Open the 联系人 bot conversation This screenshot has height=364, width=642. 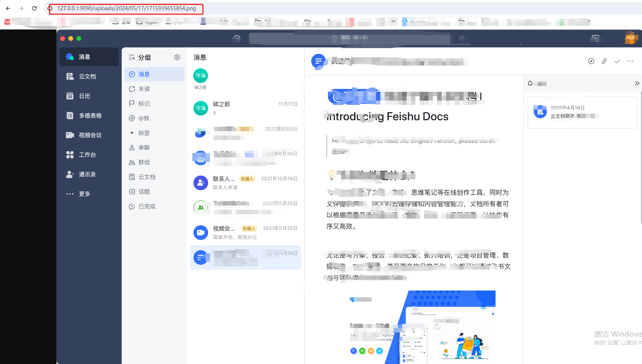[x=246, y=183]
